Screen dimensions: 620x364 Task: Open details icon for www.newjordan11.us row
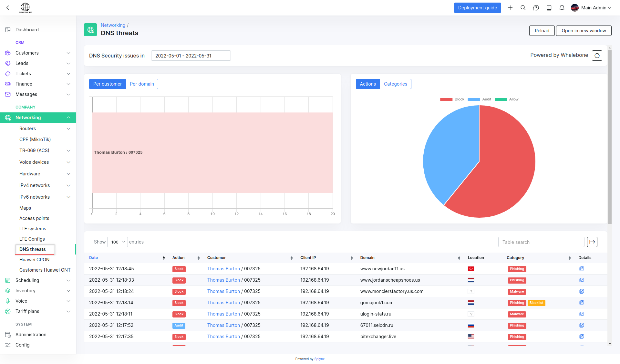(x=582, y=269)
